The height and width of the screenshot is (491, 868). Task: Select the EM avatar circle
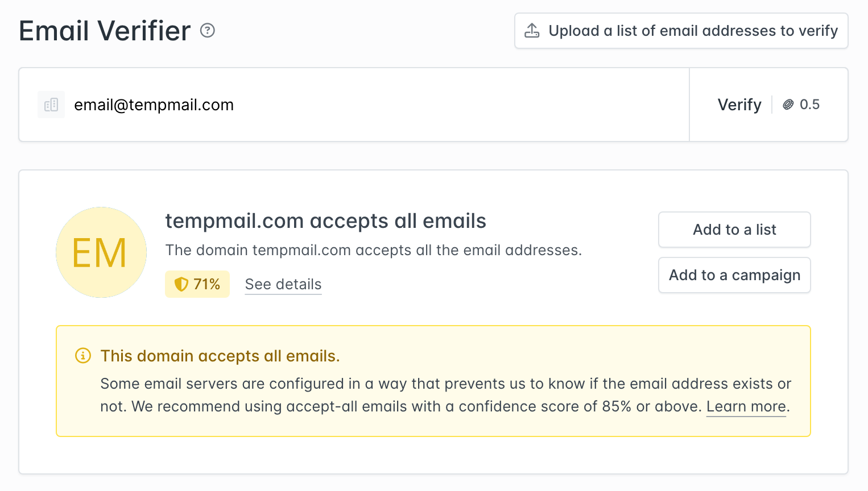[101, 252]
